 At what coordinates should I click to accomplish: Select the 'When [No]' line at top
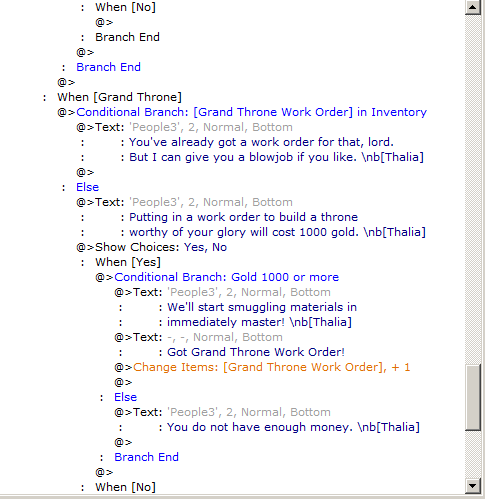(x=125, y=7)
